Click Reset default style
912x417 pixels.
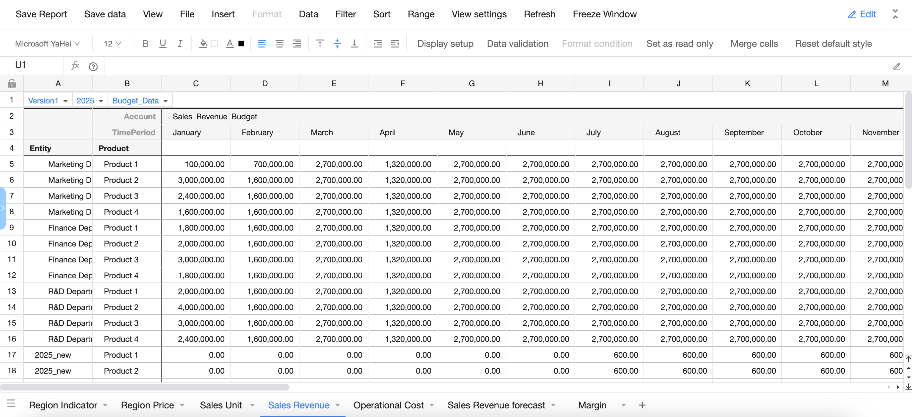click(x=833, y=44)
